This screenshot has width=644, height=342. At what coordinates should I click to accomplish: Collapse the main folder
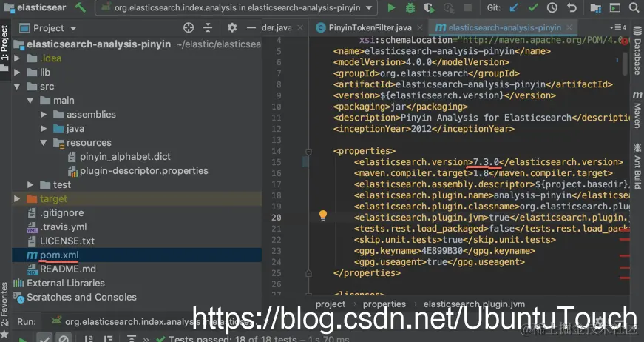pos(30,100)
